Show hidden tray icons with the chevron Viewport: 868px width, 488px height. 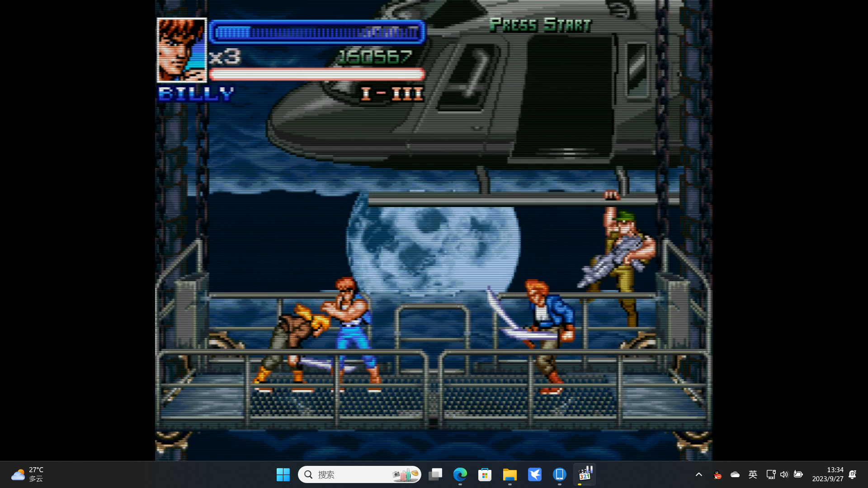[699, 474]
